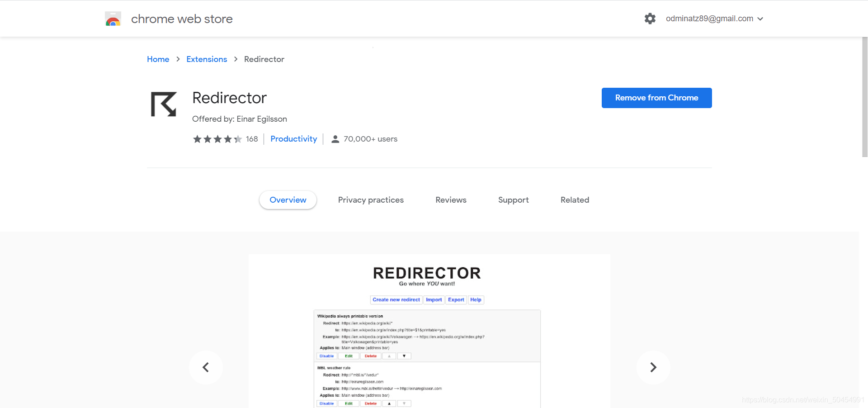The height and width of the screenshot is (408, 868).
Task: Open the Related tab
Action: point(575,200)
